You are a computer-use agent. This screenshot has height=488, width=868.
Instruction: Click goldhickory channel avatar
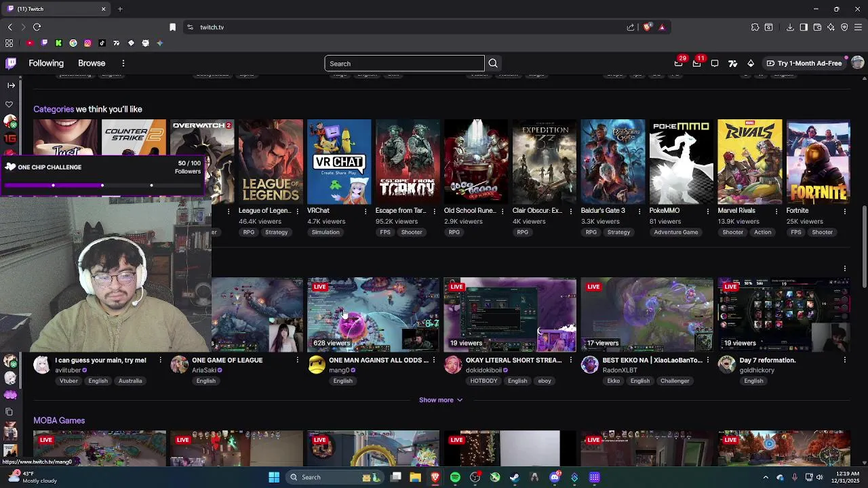click(x=727, y=365)
